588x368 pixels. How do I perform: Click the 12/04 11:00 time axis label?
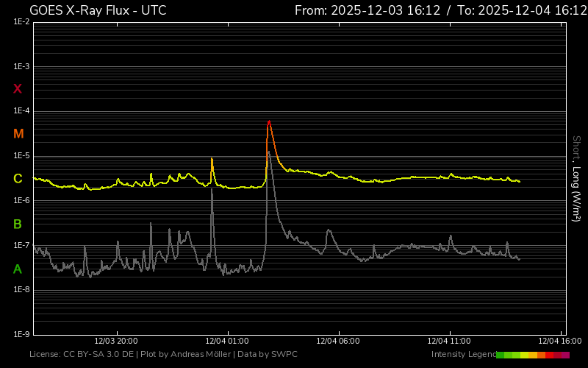(x=448, y=341)
